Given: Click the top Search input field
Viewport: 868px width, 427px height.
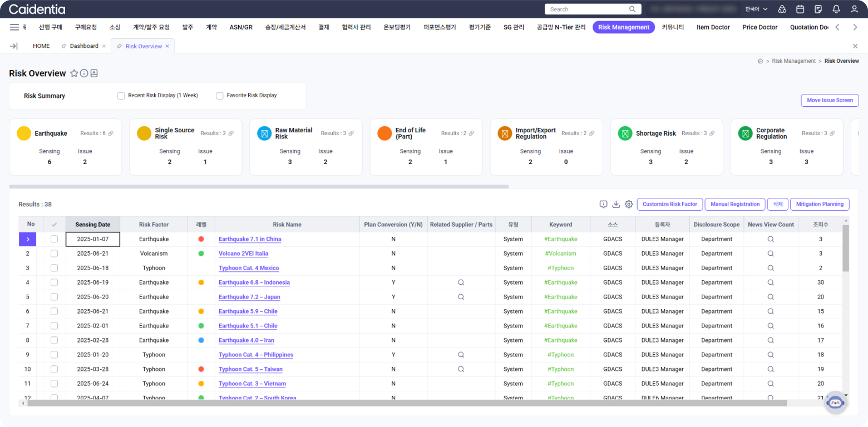Looking at the screenshot, I should point(587,9).
